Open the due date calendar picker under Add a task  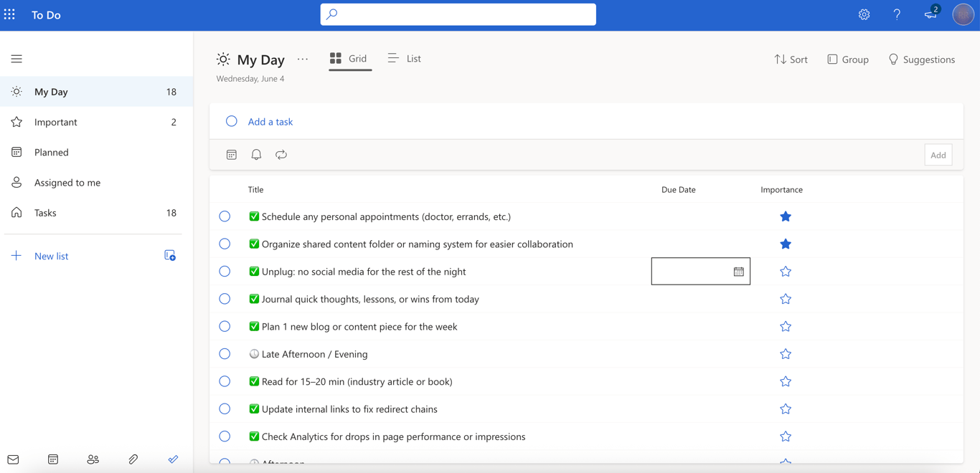pos(231,154)
